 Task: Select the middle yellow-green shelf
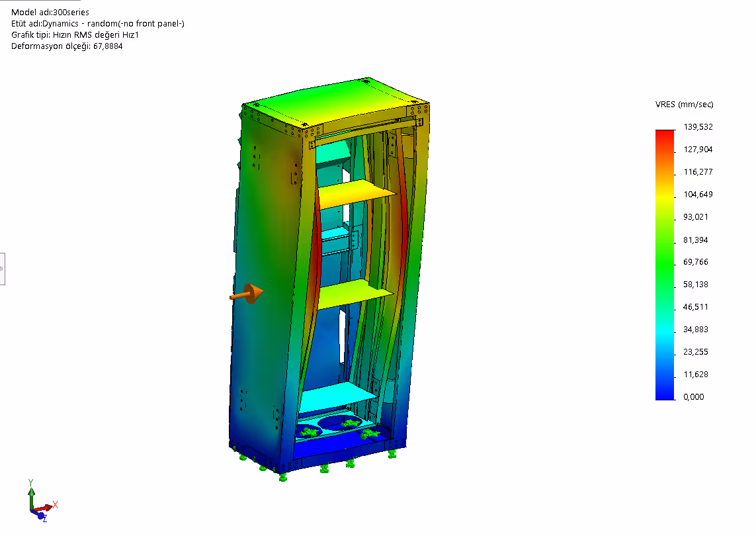click(355, 294)
